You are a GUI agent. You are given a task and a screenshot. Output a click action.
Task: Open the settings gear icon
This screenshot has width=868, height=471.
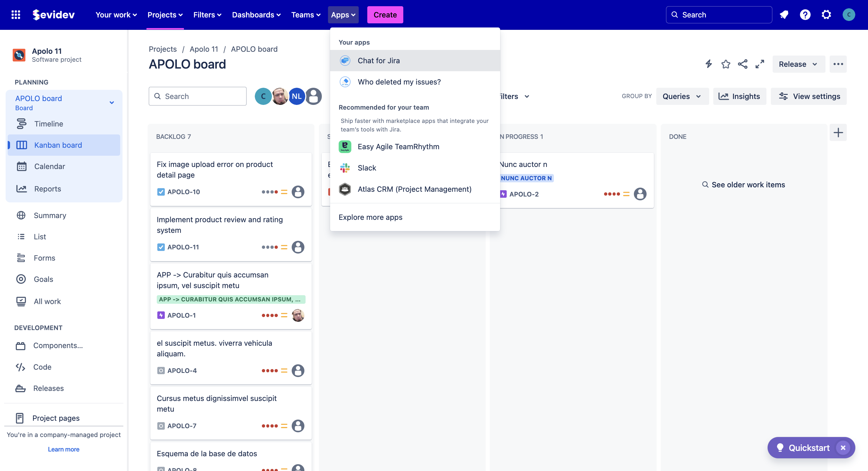click(826, 15)
